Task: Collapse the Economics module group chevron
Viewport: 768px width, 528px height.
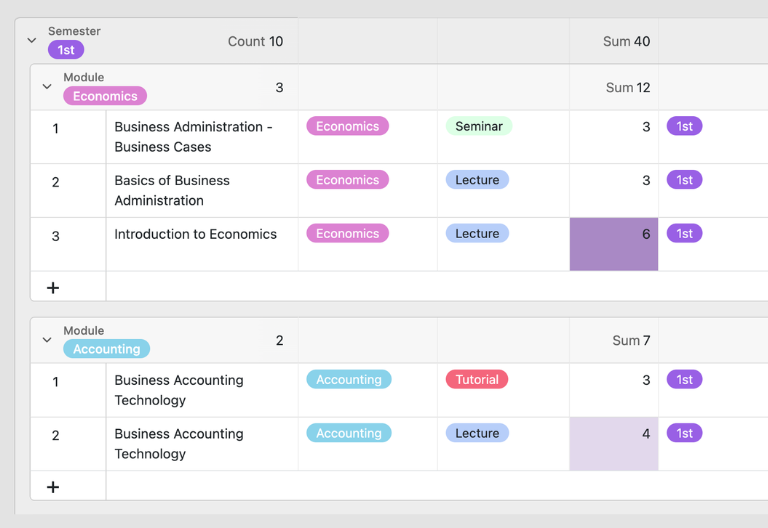Action: 47,87
